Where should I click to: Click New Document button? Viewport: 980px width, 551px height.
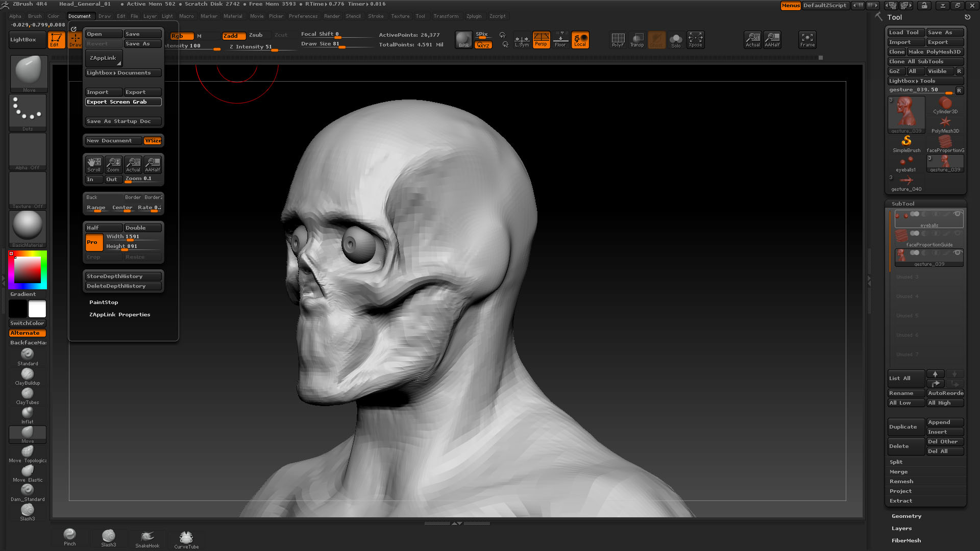coord(113,141)
